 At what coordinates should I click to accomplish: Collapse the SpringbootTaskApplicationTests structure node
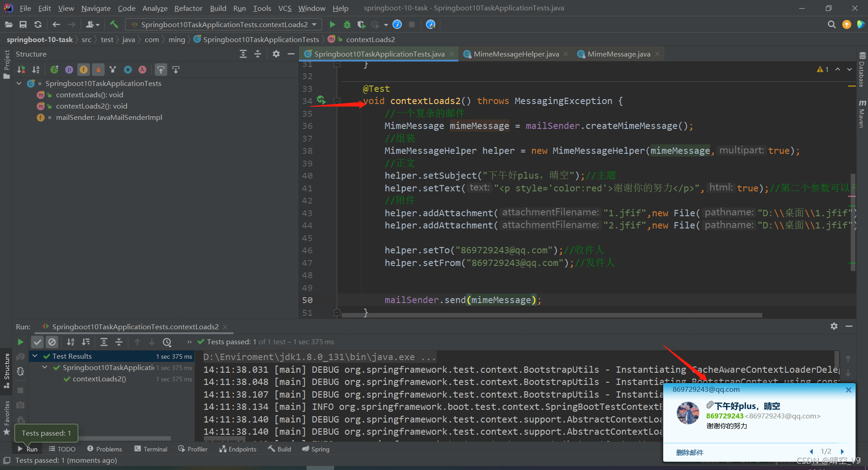[x=19, y=83]
